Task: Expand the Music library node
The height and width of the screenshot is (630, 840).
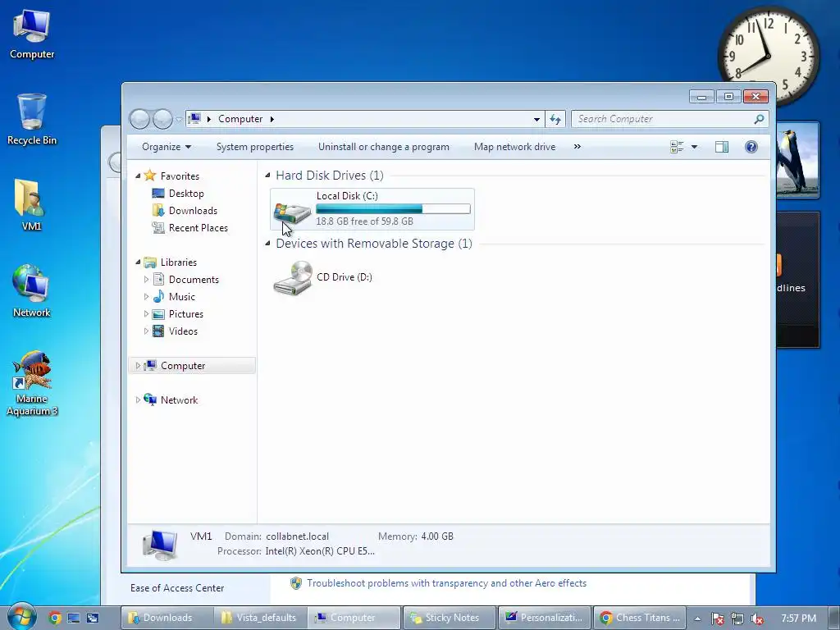Action: click(x=146, y=296)
